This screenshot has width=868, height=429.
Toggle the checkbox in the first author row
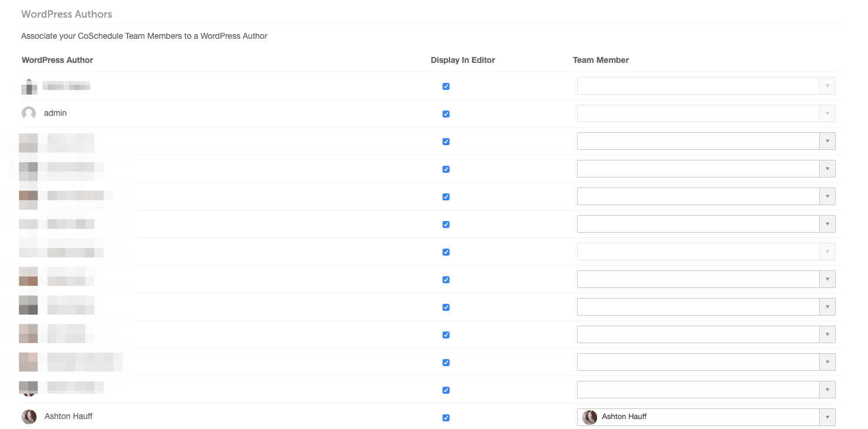click(446, 86)
